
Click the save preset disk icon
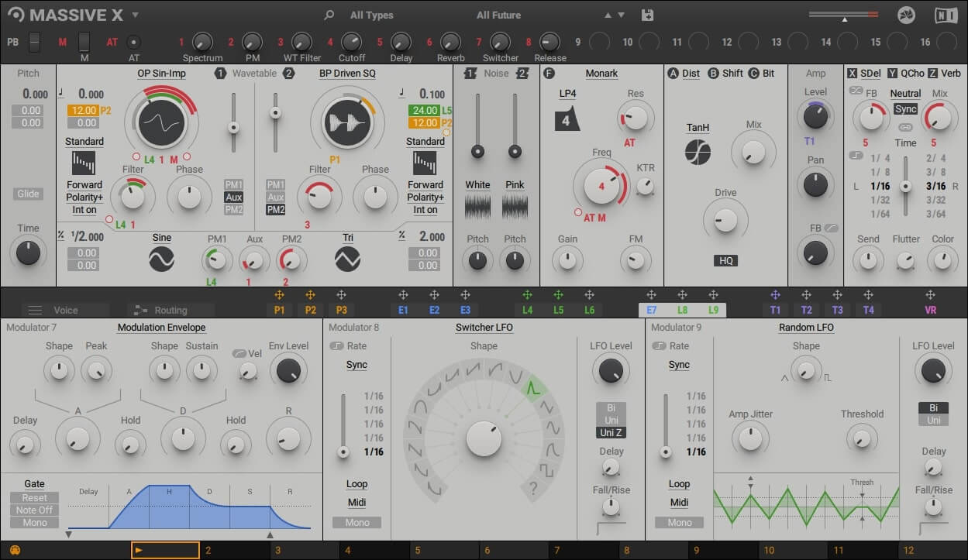648,14
